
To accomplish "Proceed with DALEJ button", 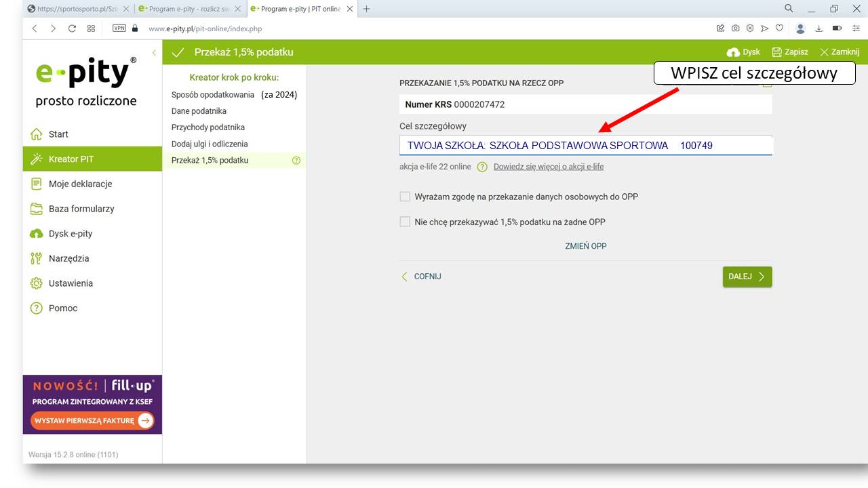I will point(747,277).
